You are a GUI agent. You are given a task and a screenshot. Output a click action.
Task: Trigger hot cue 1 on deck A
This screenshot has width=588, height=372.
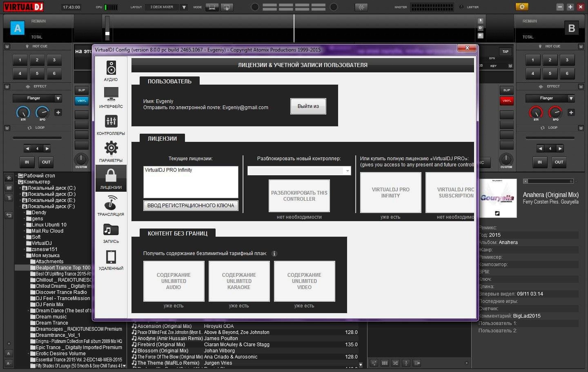(x=20, y=60)
